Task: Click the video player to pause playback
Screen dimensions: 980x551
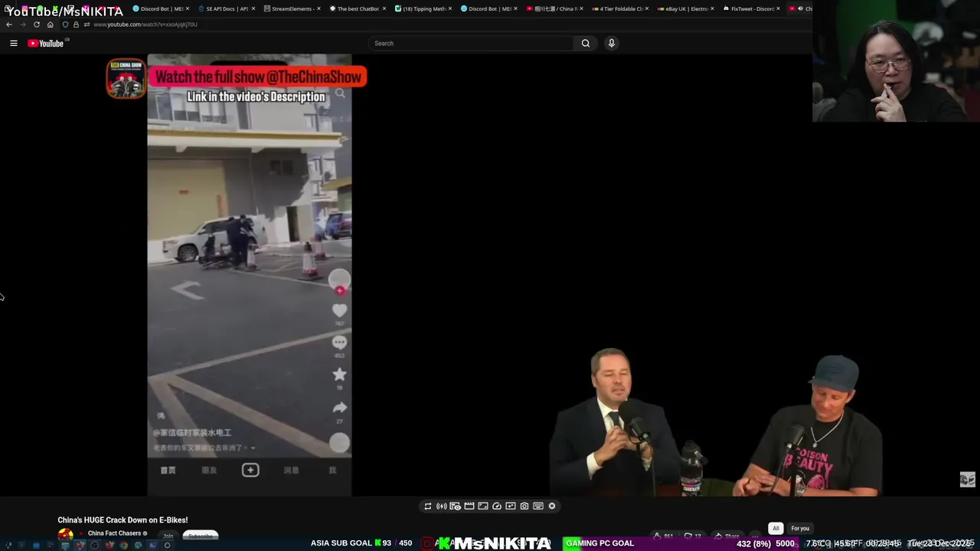Action: coord(490,275)
